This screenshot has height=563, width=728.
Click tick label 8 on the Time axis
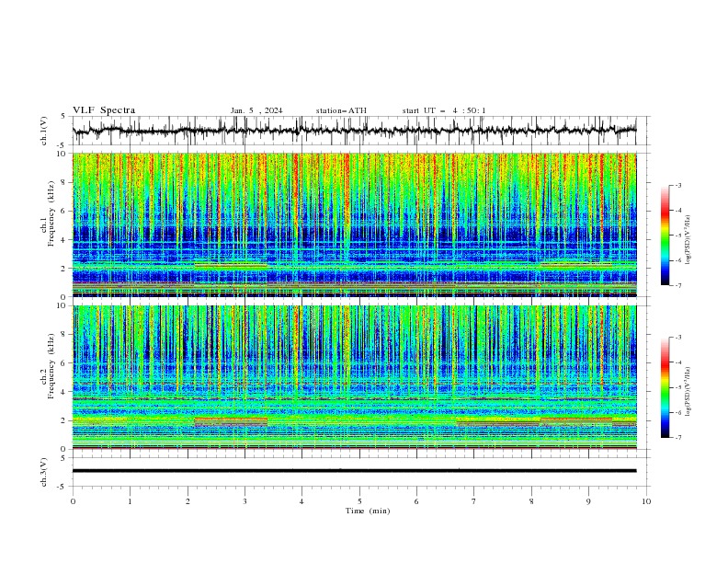click(531, 501)
